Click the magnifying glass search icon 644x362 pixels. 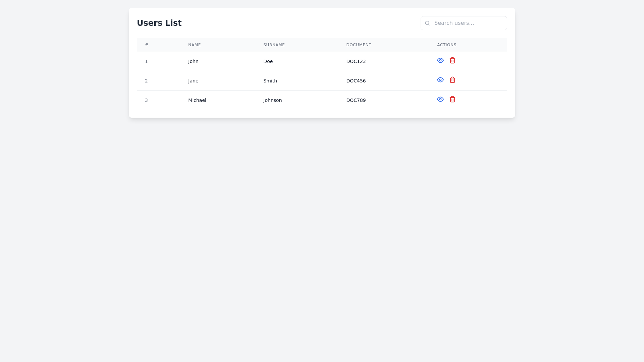click(x=427, y=23)
